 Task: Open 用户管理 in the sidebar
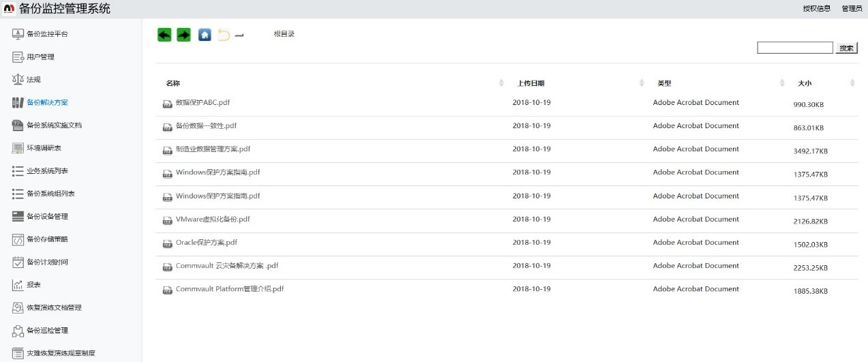pyautogui.click(x=40, y=57)
